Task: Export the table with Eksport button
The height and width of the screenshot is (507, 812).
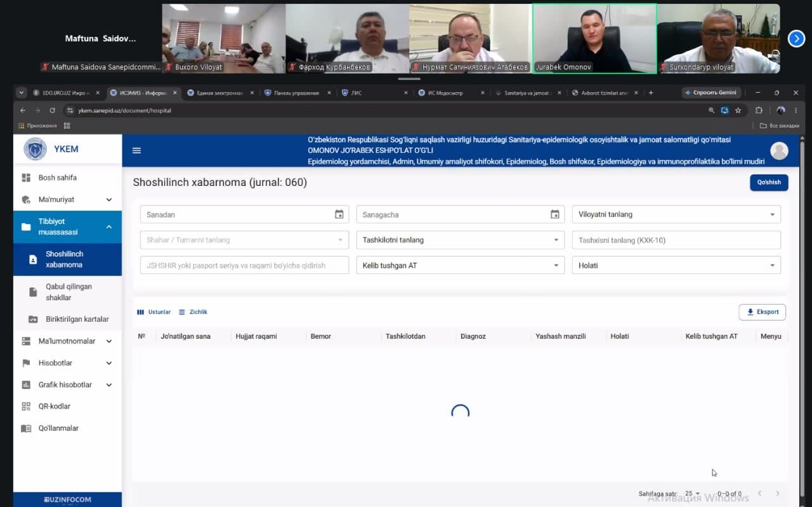Action: point(762,312)
